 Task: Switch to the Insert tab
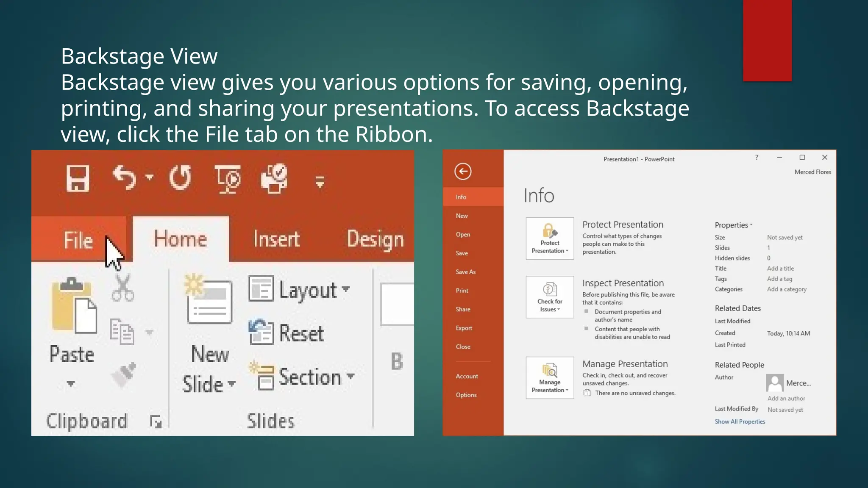point(276,239)
